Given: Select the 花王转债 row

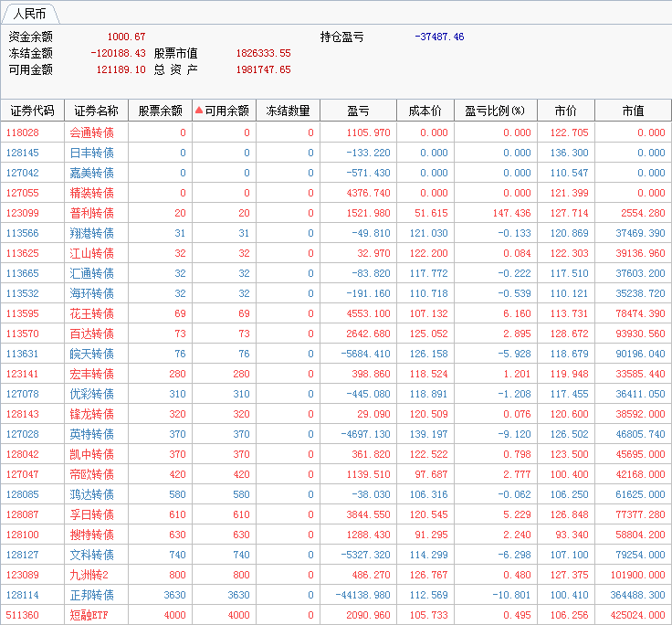Looking at the screenshot, I should click(91, 313).
